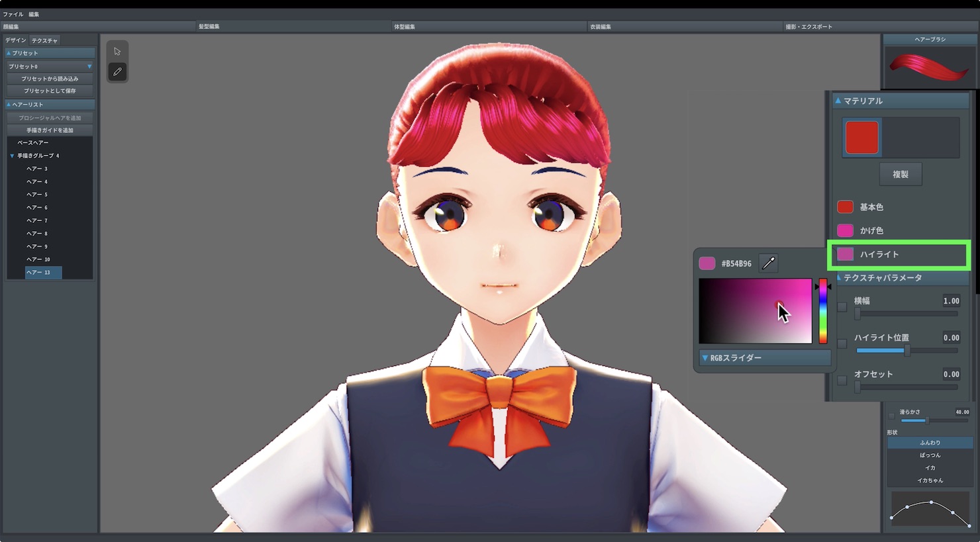Click the 滑らかさ slider
Viewport: 980px width, 542px height.
pyautogui.click(x=934, y=421)
